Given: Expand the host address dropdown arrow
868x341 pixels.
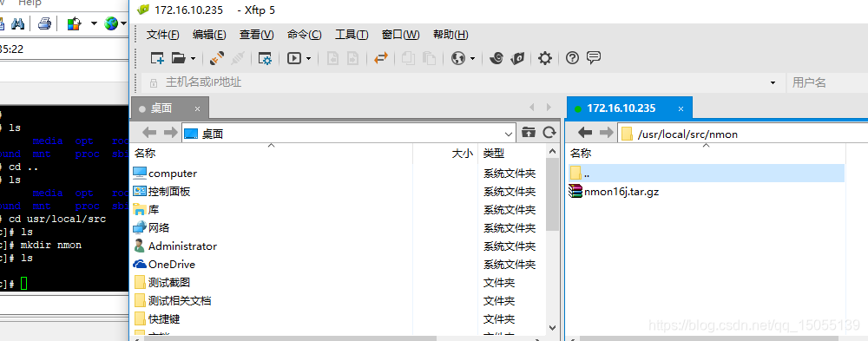Looking at the screenshot, I should [x=773, y=83].
